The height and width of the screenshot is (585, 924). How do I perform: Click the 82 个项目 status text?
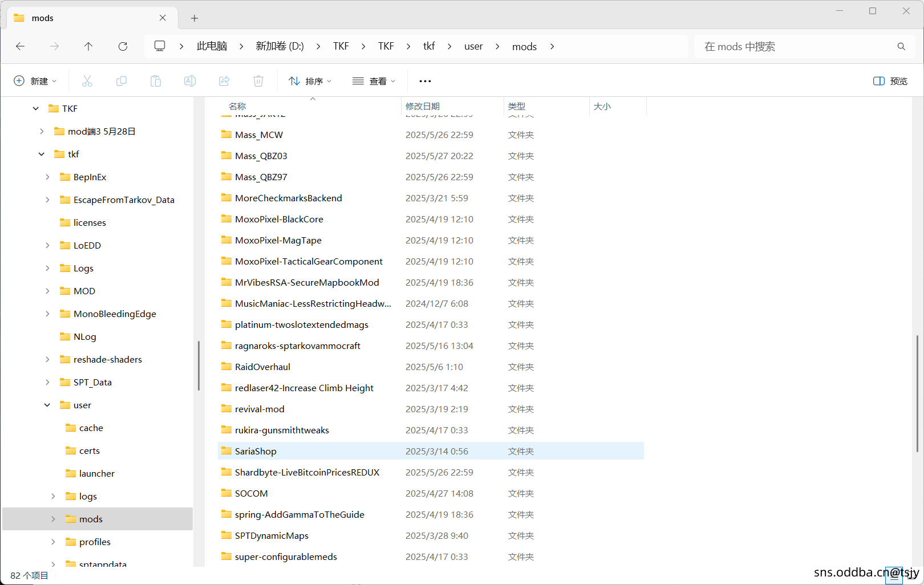pos(29,575)
